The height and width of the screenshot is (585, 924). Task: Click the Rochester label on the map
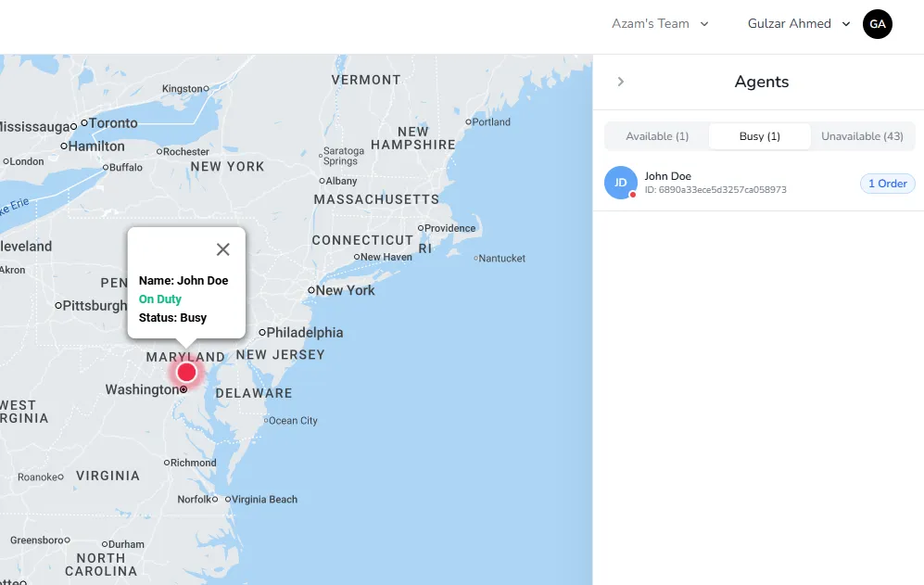click(185, 151)
